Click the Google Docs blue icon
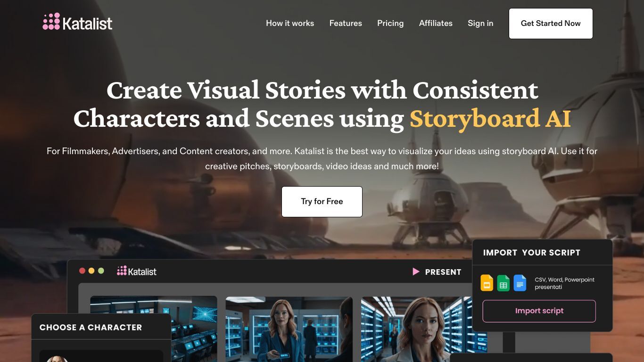644x362 pixels. pyautogui.click(x=520, y=283)
